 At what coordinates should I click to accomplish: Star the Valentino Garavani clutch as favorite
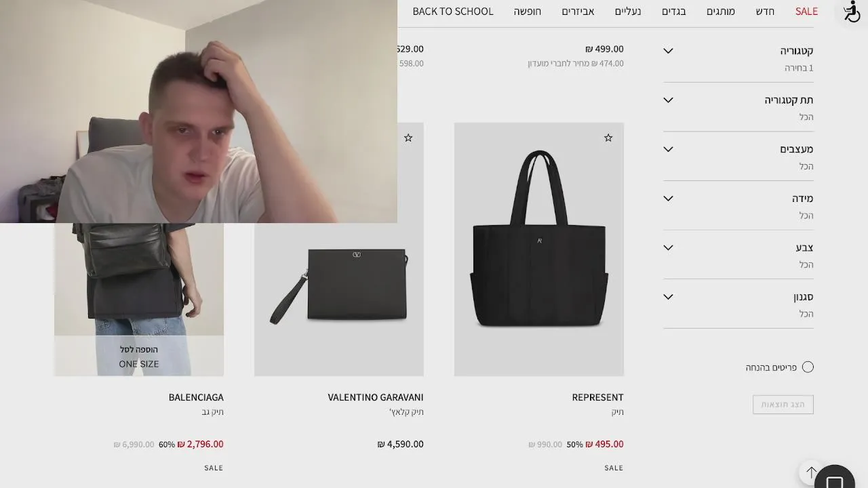coord(408,138)
